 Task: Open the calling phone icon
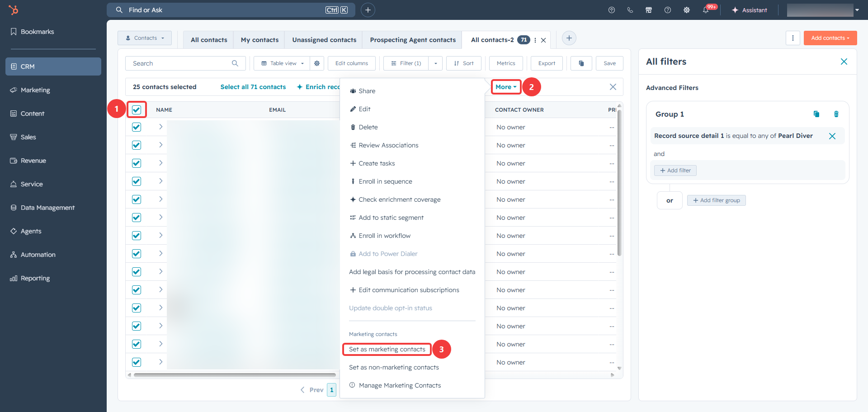[630, 10]
